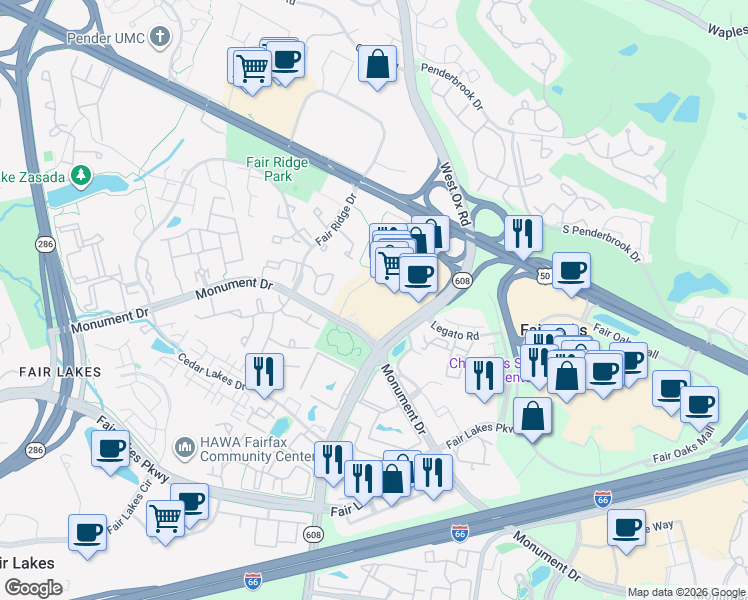Screen dimensions: 748x600
Task: Click the restaurant marker on Cedar Lakes Dr
Action: pos(264,372)
